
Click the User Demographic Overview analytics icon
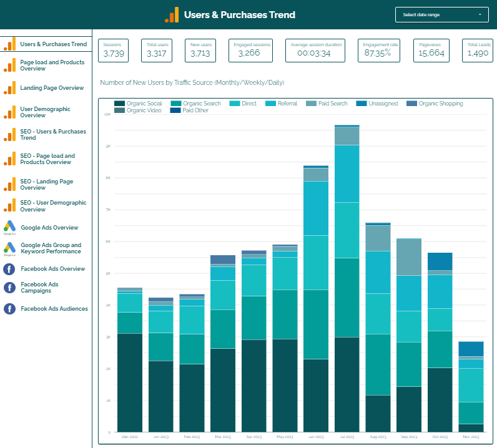[10, 112]
